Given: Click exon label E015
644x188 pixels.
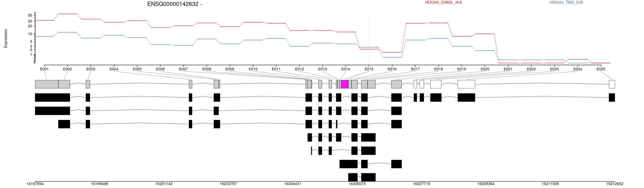Looking at the screenshot, I should [x=369, y=69].
